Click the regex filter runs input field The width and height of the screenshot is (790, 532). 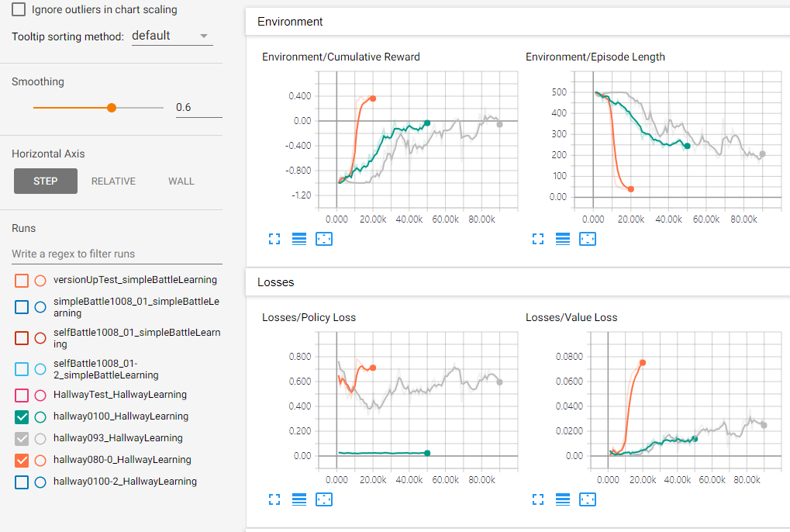click(117, 254)
